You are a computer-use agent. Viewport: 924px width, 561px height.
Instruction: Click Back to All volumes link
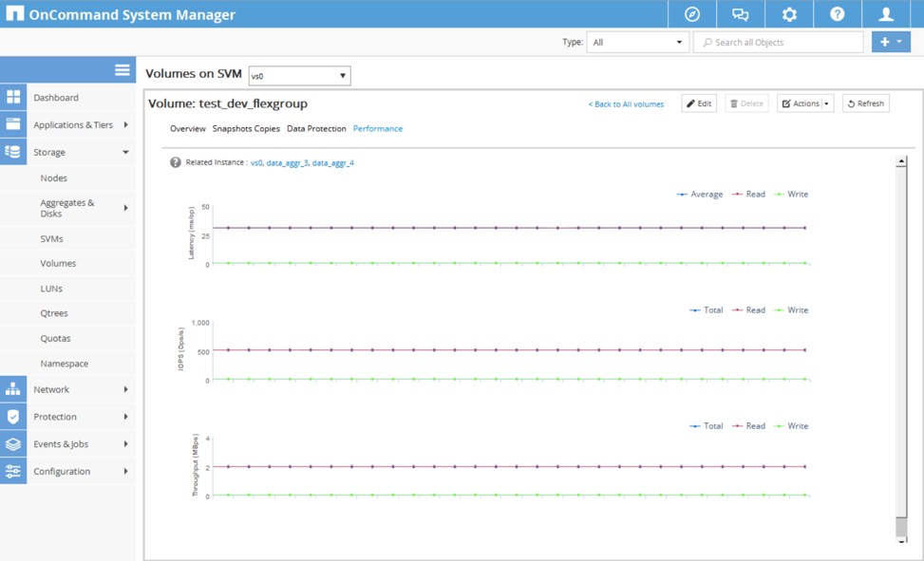click(x=626, y=103)
